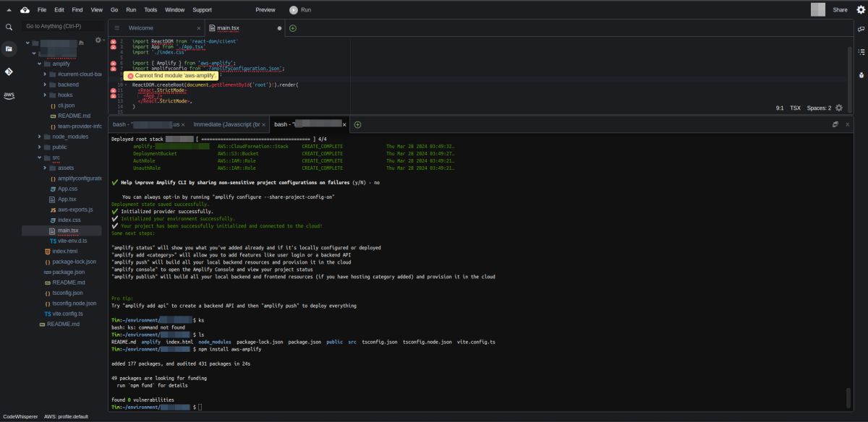
Task: Open the Window menu
Action: pyautogui.click(x=174, y=10)
